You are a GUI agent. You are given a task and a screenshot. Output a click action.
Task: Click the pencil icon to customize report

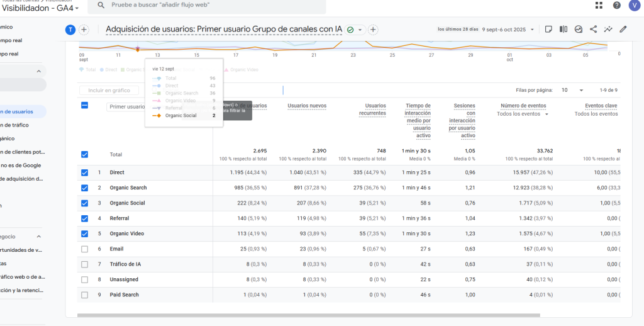(x=623, y=29)
